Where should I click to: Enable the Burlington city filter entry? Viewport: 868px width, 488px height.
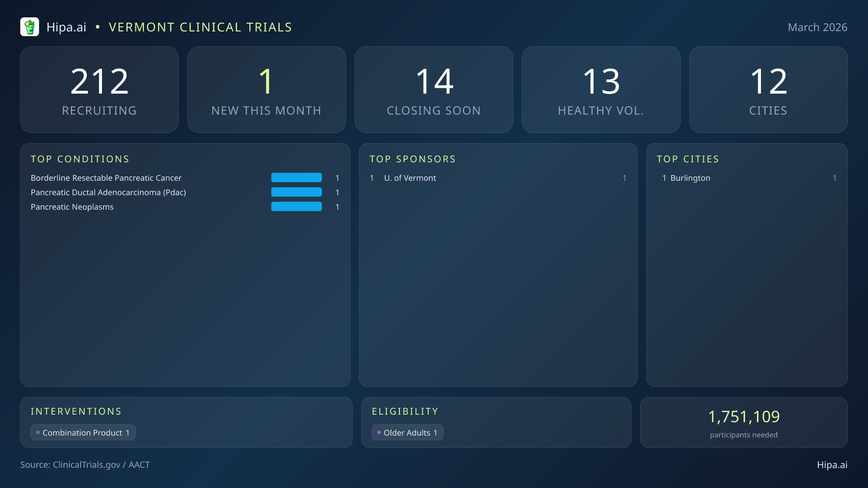pos(690,178)
